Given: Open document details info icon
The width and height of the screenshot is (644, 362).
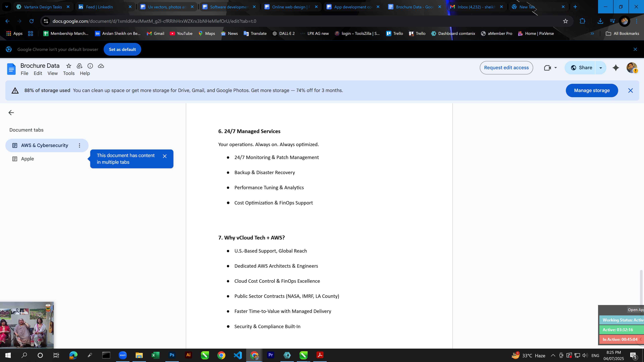Looking at the screenshot, I should (x=90, y=66).
